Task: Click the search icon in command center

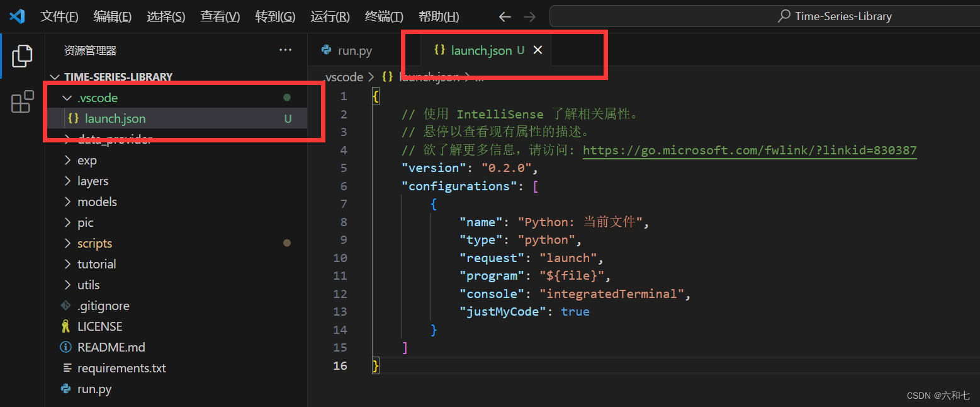Action: [x=784, y=16]
